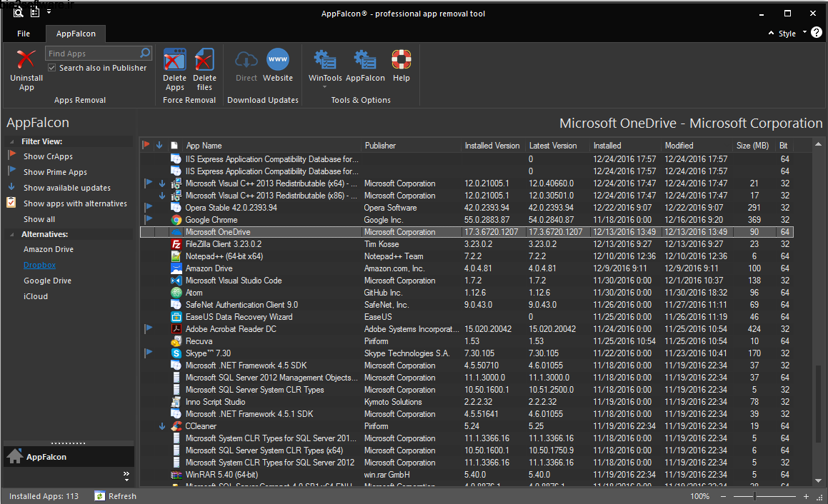Select Show available updates filter
828x504 pixels.
click(x=66, y=188)
